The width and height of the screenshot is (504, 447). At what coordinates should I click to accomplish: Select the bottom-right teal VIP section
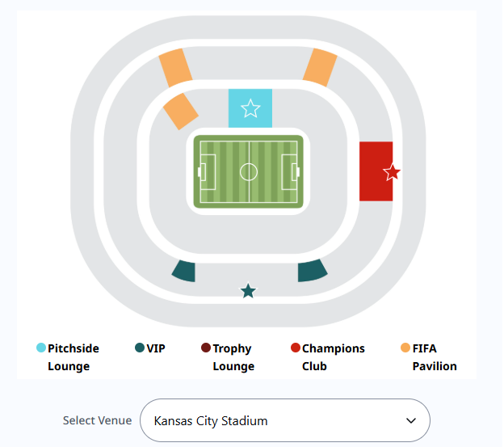312,270
